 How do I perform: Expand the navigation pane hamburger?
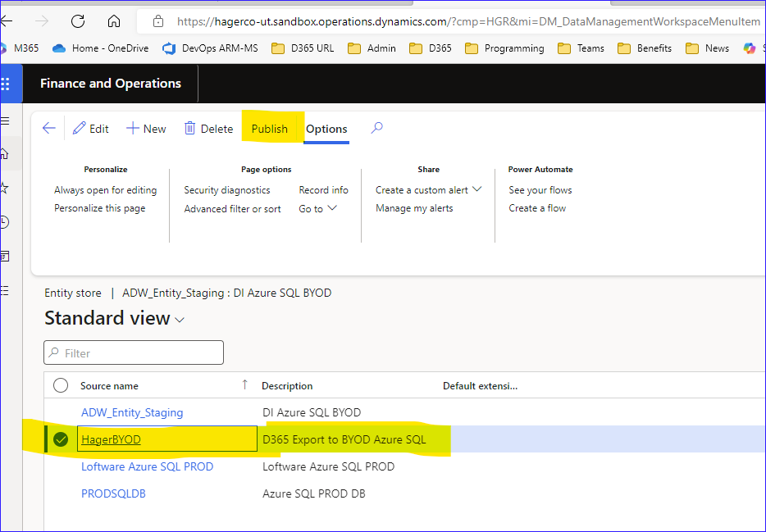click(5, 121)
